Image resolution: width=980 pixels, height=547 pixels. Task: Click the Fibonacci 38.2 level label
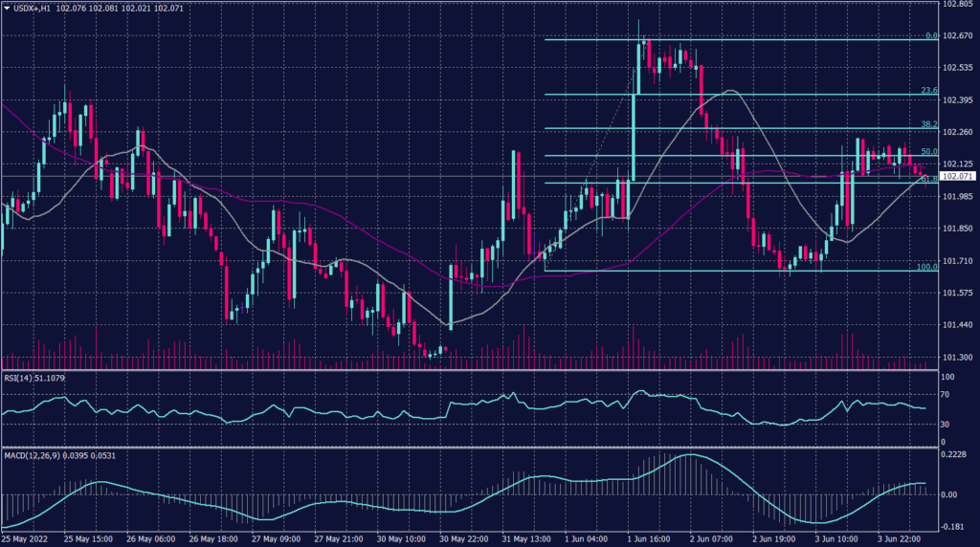pos(928,124)
